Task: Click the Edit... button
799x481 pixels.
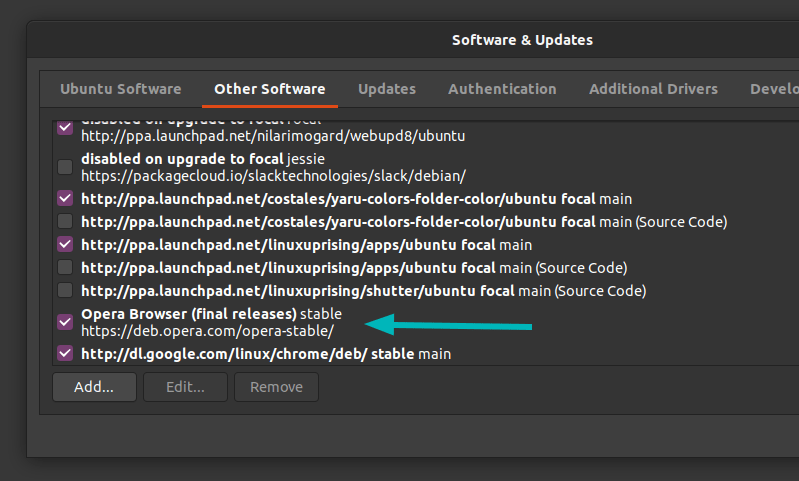Action: click(185, 387)
